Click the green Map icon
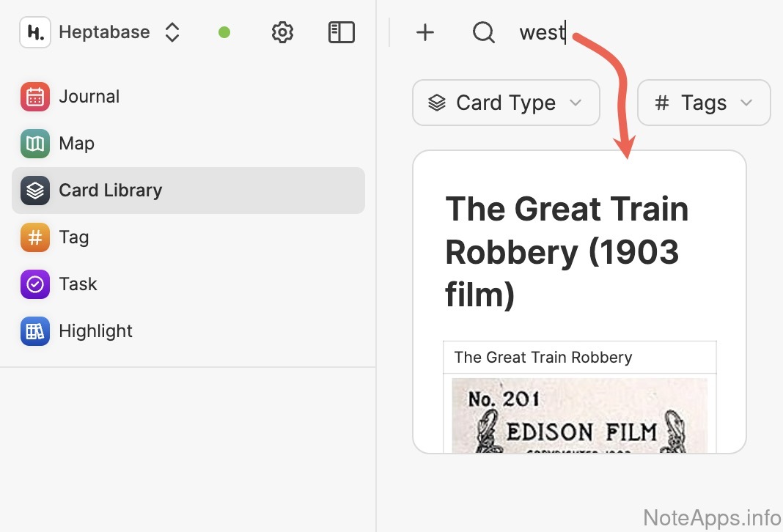The width and height of the screenshot is (783, 532). [x=35, y=144]
